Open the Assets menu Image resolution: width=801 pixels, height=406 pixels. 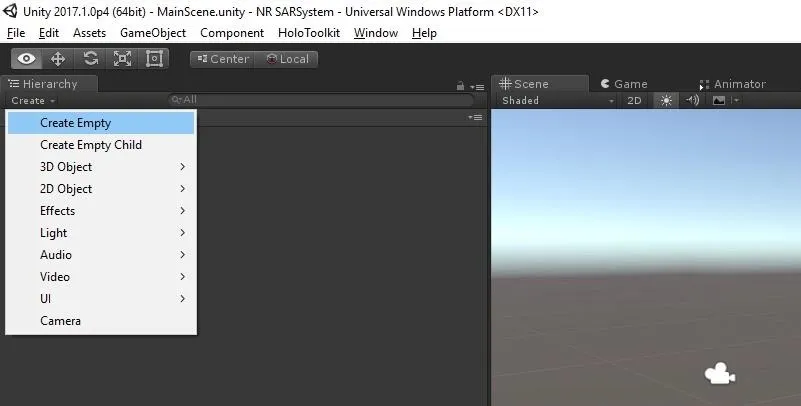pos(89,33)
